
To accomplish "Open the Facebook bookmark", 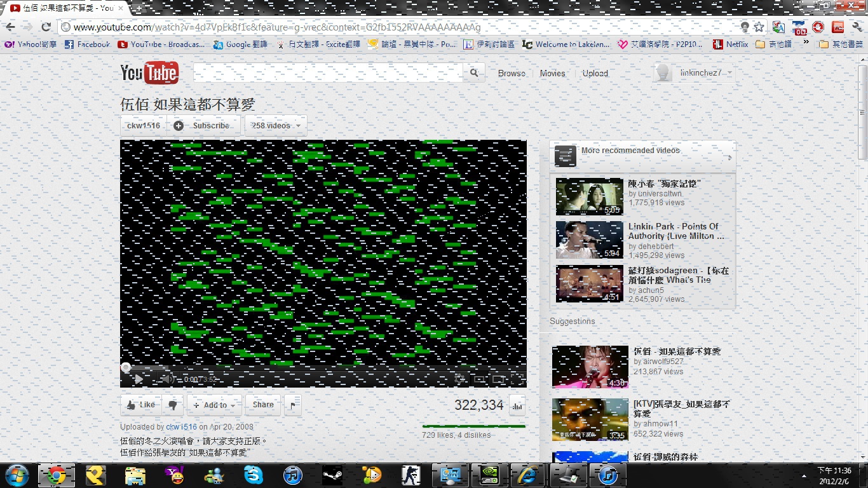I will click(86, 44).
